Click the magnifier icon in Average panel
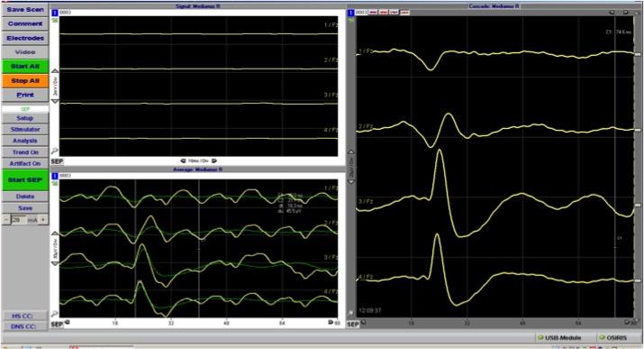The height and width of the screenshot is (349, 644). [54, 314]
